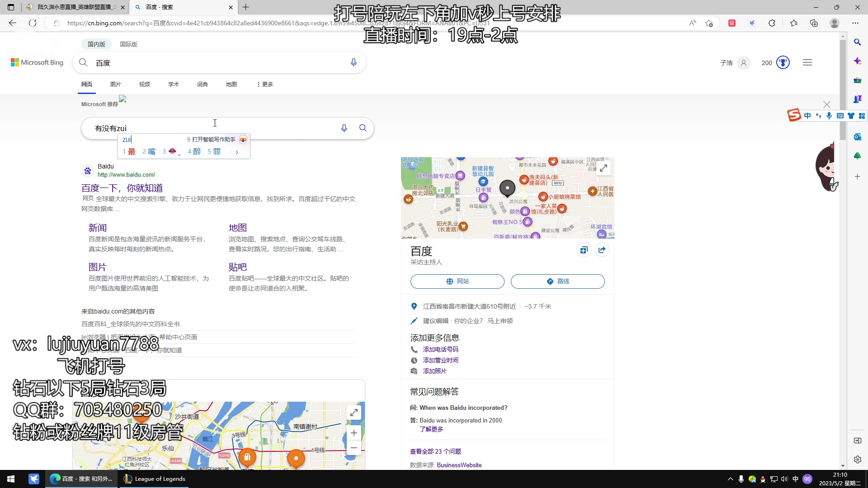
Task: Open taskbar clock 21:10 date panel
Action: 840,479
